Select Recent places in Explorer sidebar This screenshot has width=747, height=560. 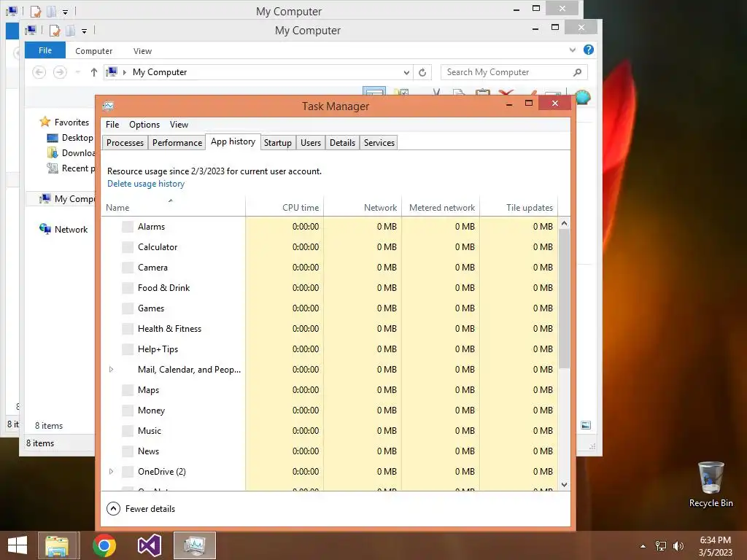(71, 168)
